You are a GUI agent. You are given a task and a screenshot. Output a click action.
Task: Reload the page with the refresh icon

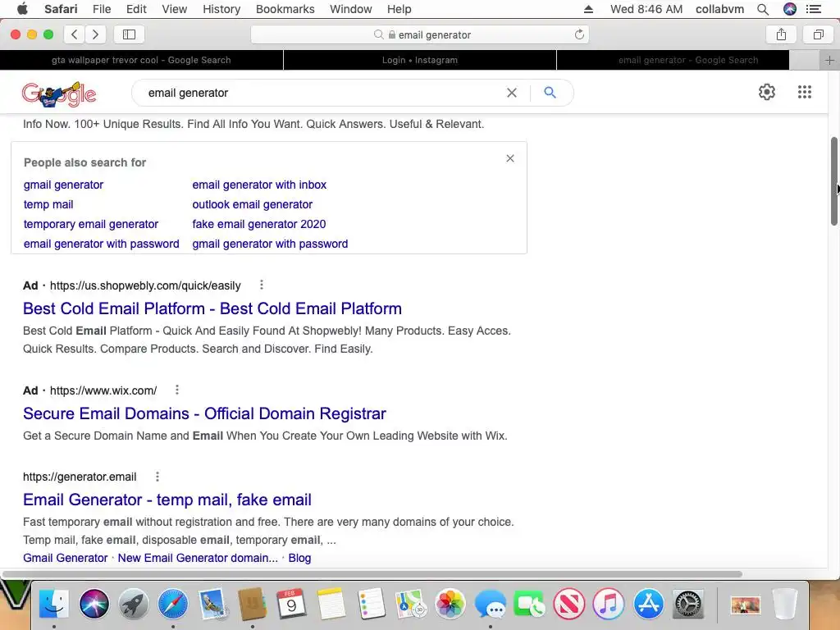click(579, 34)
